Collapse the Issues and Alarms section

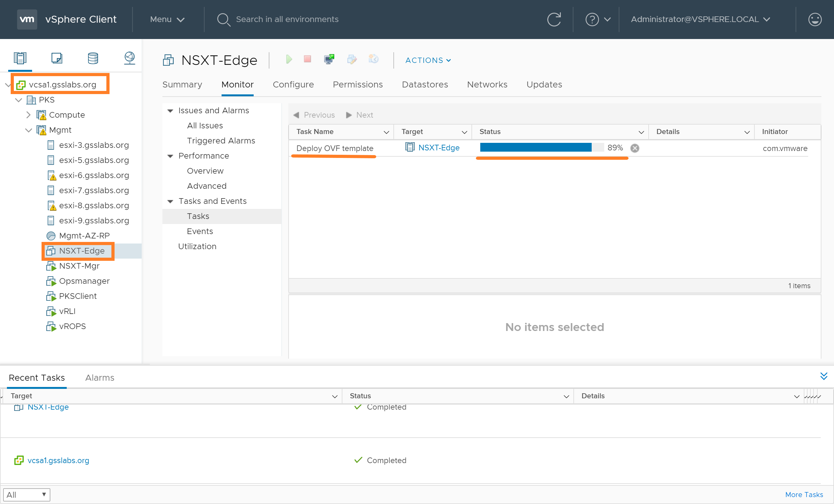171,111
